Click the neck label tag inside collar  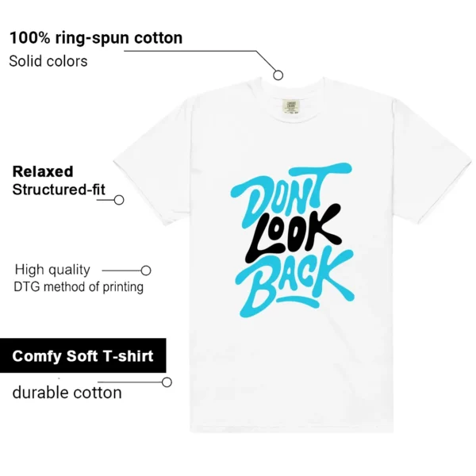point(291,106)
